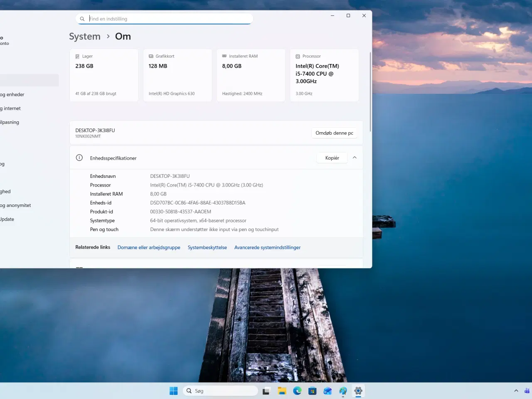Viewport: 532px width, 399px height.
Task: Click the Windows Start button
Action: pos(173,391)
